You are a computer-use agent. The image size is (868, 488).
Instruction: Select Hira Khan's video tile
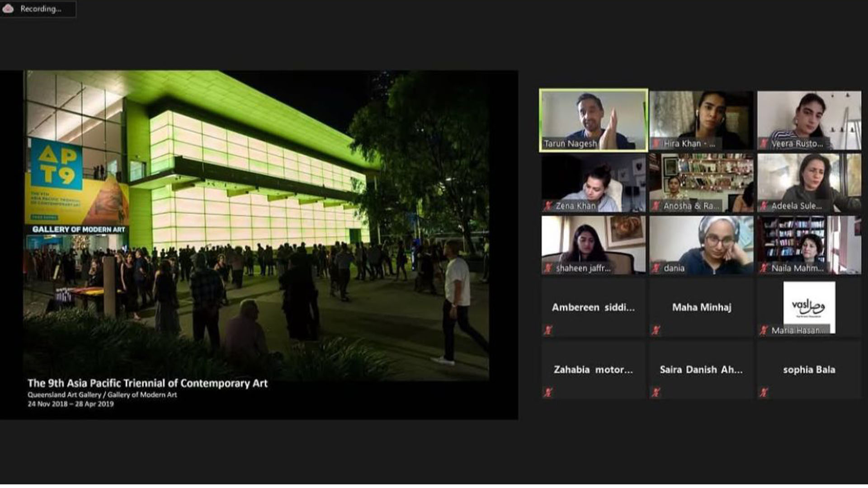click(702, 120)
